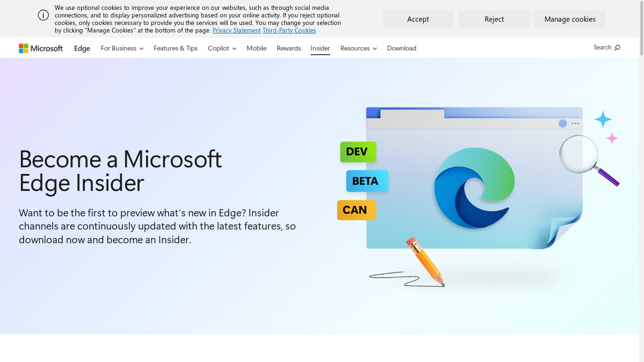This screenshot has width=644, height=362.
Task: Click the CAN channel badge
Action: (x=356, y=210)
